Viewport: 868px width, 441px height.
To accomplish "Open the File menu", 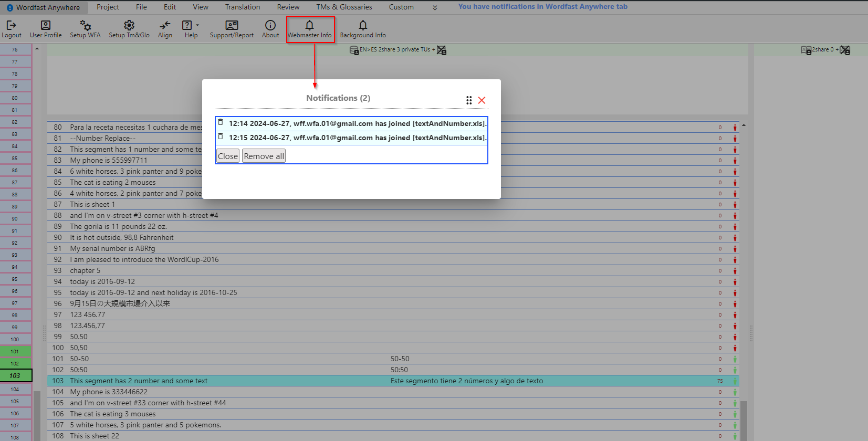I will tap(141, 7).
